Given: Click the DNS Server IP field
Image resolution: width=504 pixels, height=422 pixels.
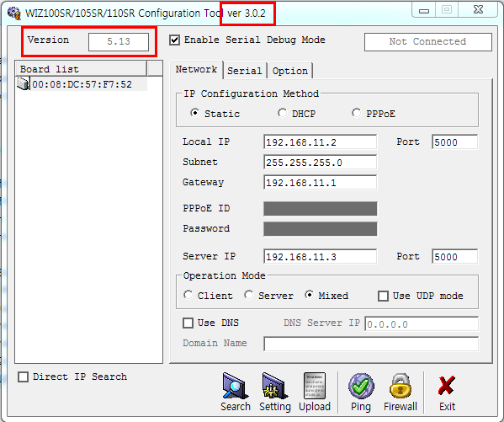Looking at the screenshot, I should [x=422, y=323].
